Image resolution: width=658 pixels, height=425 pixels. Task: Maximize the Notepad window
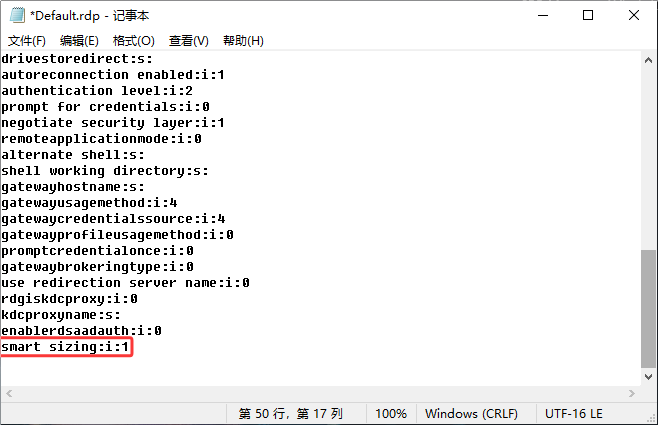click(x=587, y=15)
